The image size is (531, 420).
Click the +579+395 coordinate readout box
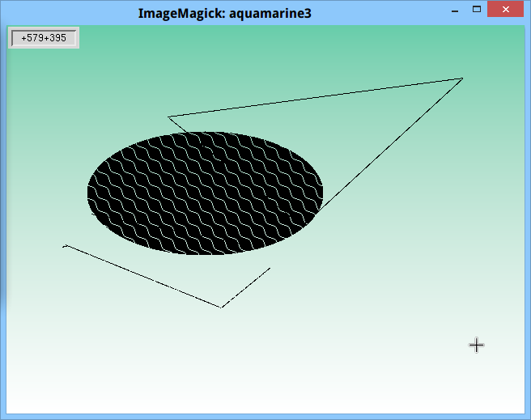coord(44,37)
